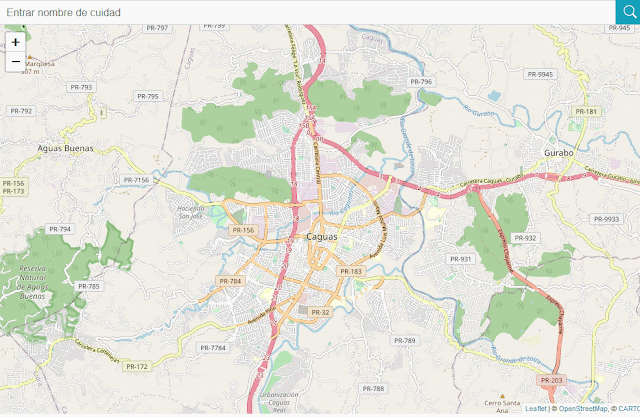Open the Leaflet attribution link

(x=535, y=408)
